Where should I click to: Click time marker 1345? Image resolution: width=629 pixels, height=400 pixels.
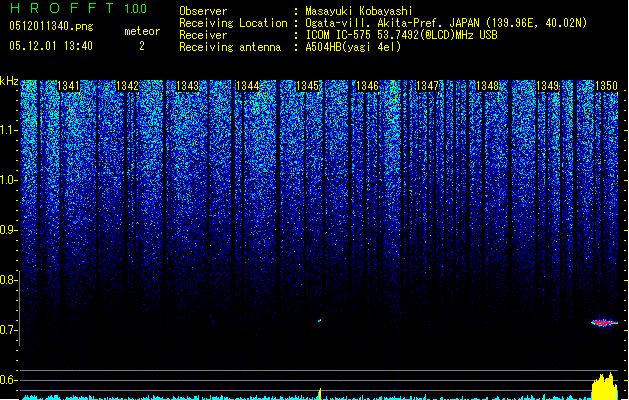tap(307, 86)
